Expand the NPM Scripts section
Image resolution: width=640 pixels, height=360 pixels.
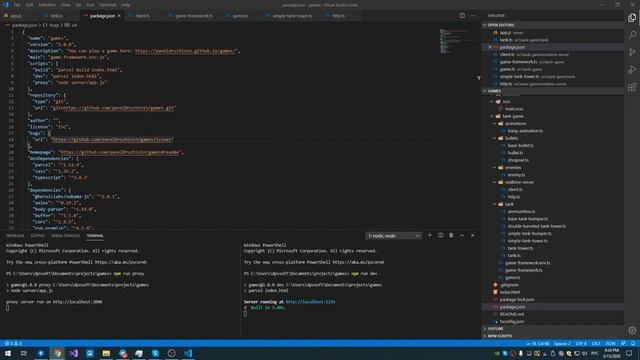click(x=553, y=336)
